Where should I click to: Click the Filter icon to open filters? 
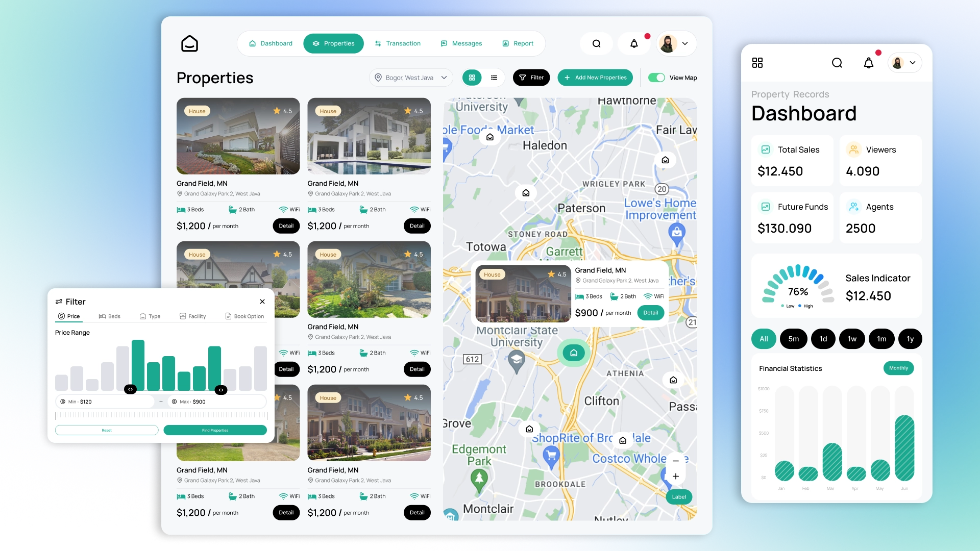531,78
